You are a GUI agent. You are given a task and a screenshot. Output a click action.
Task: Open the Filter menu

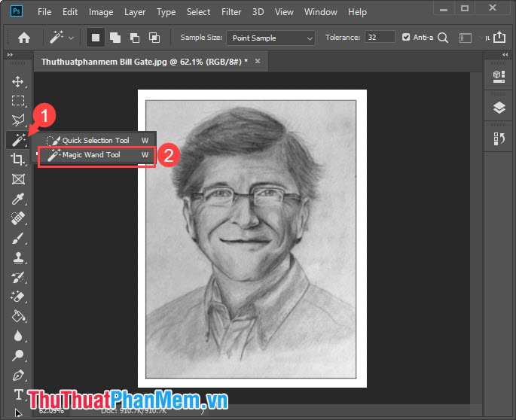(231, 12)
